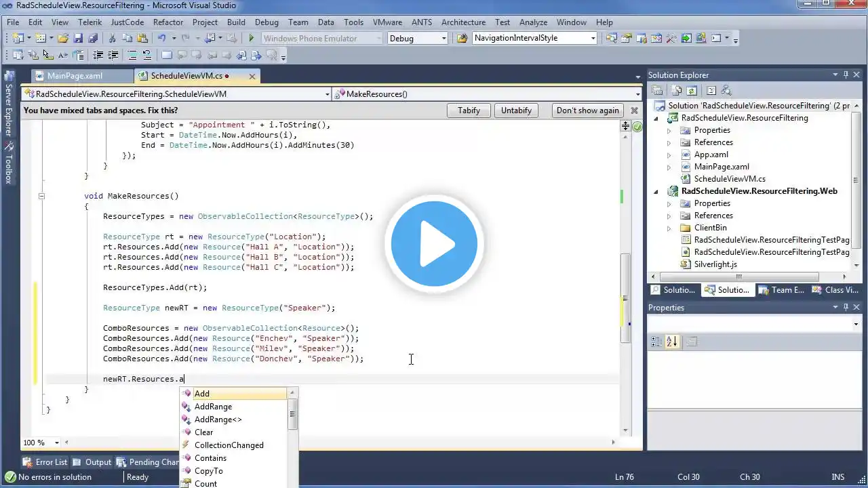Pin the Solution Explorer panel
Viewport: 868px width, 488px height.
pos(846,75)
